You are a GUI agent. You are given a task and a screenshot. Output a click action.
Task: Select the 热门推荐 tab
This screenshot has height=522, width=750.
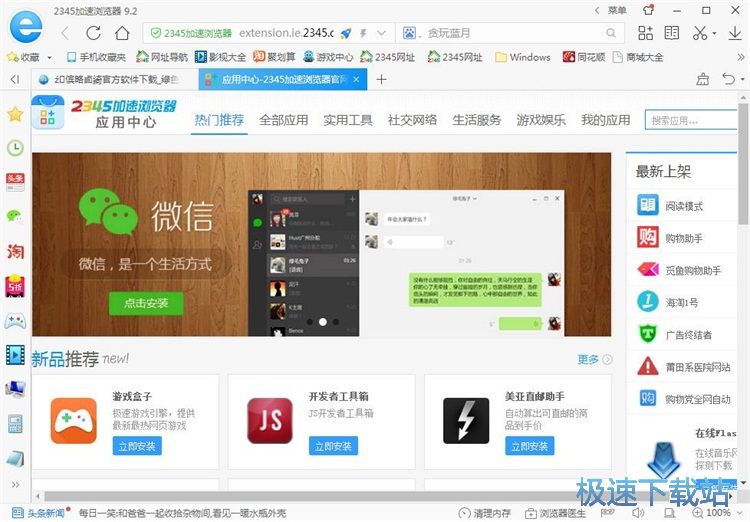click(x=219, y=120)
